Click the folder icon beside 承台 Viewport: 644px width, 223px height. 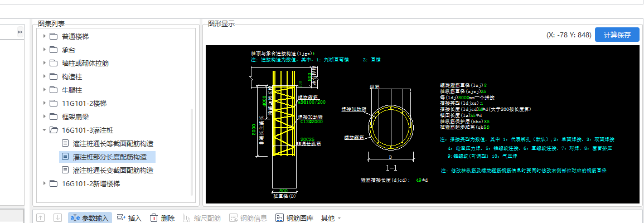coord(54,50)
